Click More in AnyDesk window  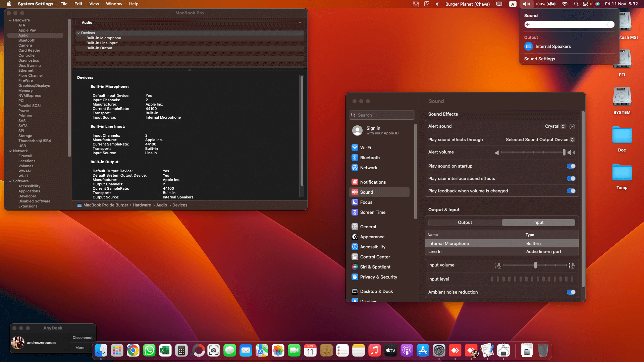pos(80,348)
